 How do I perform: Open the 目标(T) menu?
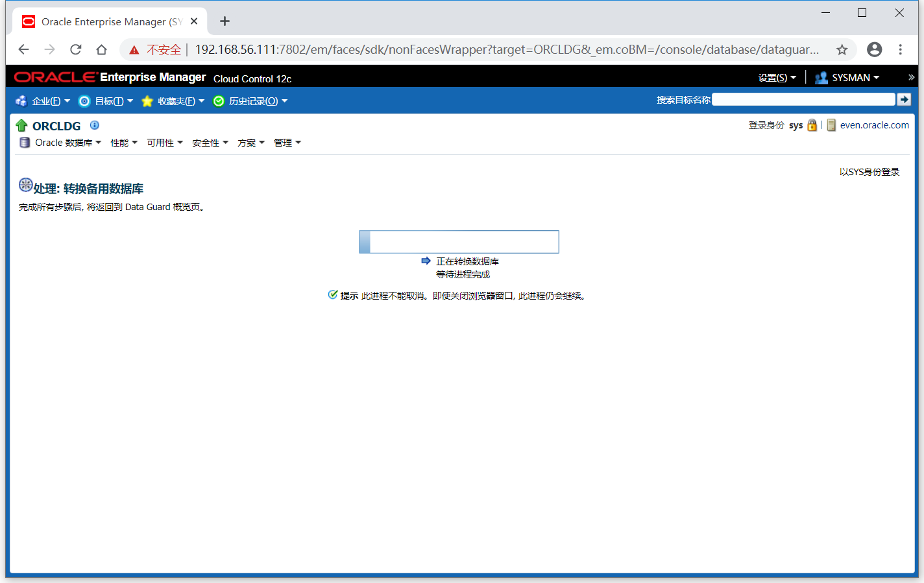pos(114,101)
